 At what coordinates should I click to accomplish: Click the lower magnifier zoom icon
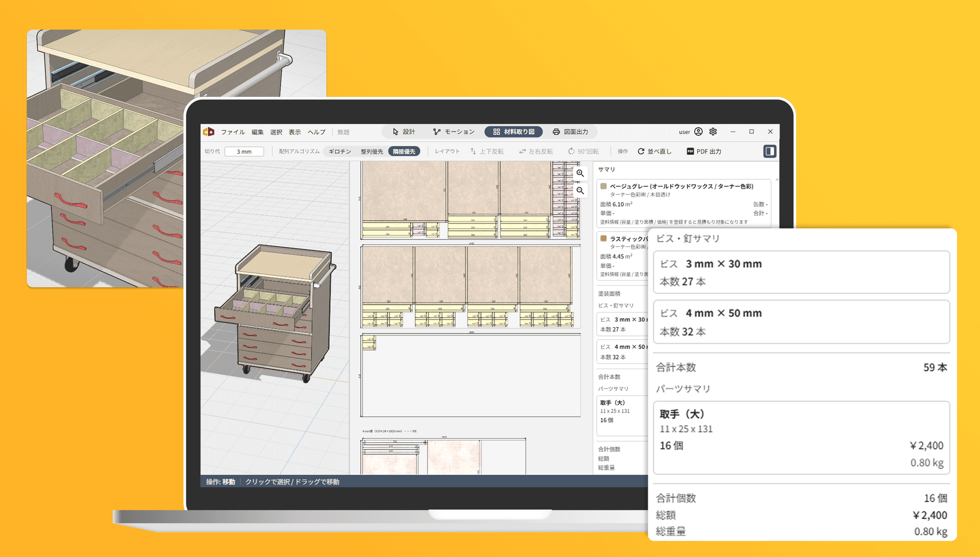[x=580, y=190]
